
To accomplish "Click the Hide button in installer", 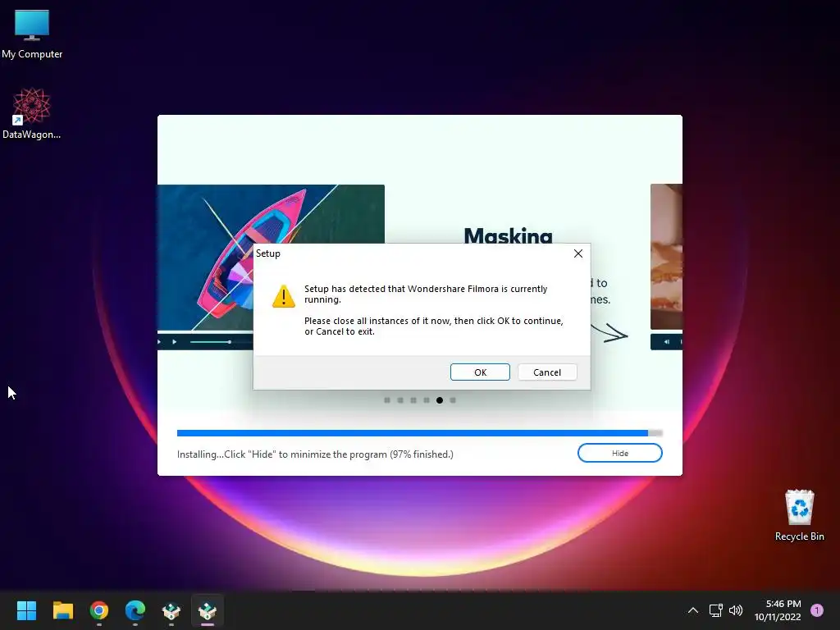I will coord(620,453).
